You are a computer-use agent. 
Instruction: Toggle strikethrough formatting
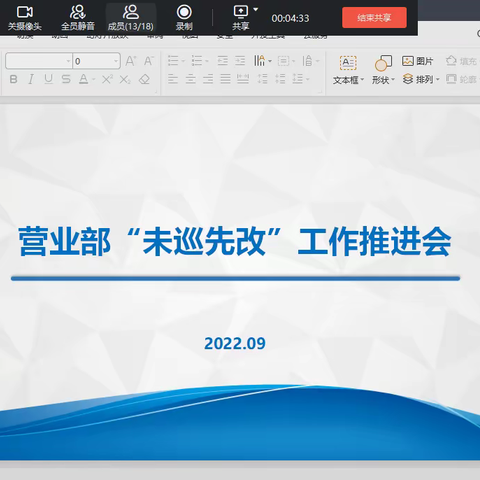(66, 79)
